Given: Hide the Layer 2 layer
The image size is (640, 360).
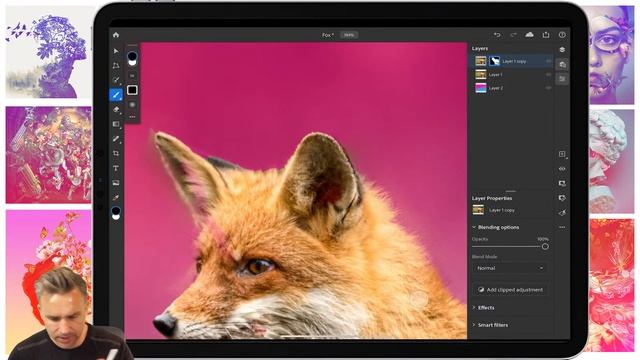Looking at the screenshot, I should pos(549,88).
